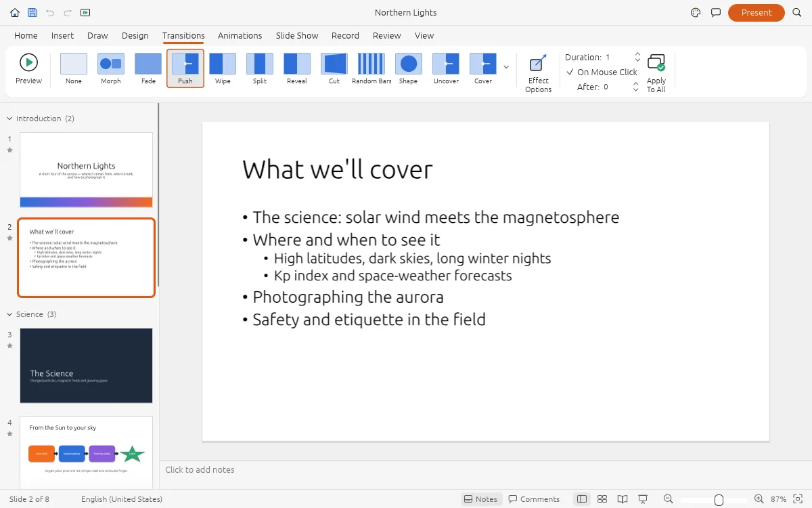Switch to Slide Sorter view
Viewport: 812px width, 508px height.
602,499
